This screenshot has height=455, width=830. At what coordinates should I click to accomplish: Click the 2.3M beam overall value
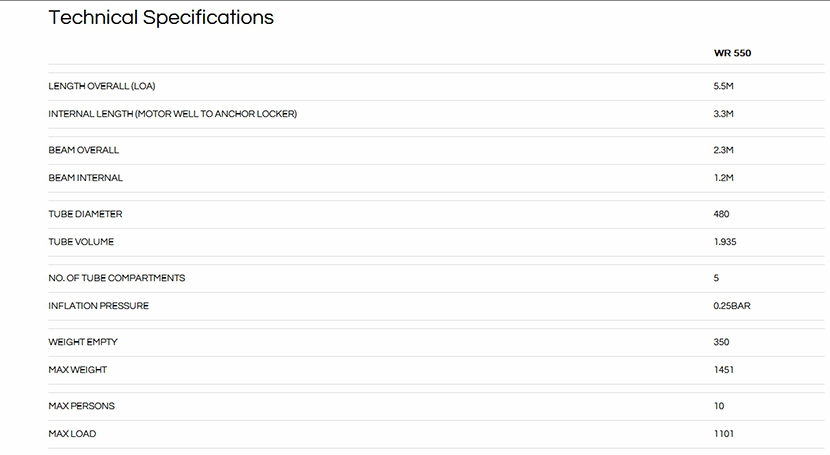click(724, 150)
